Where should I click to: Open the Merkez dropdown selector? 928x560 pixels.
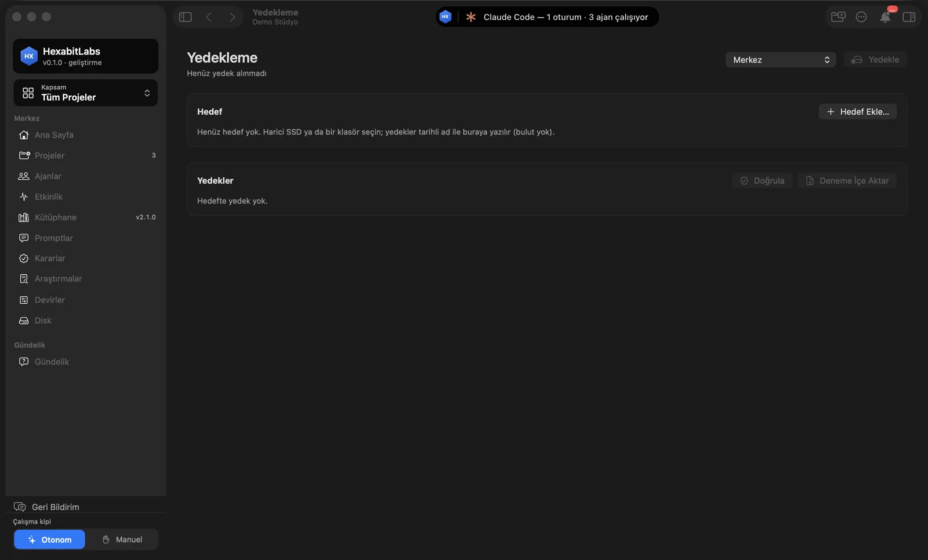[x=781, y=60]
